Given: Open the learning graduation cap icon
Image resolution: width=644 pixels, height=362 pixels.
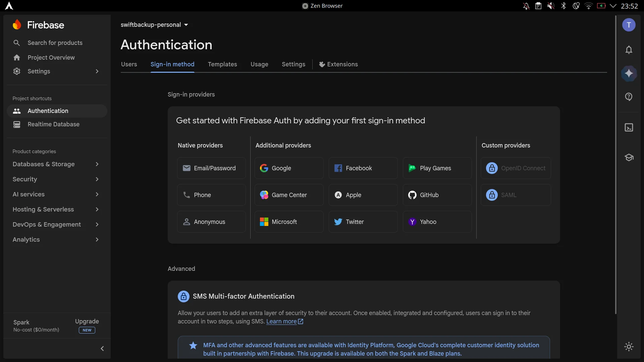Looking at the screenshot, I should point(629,157).
